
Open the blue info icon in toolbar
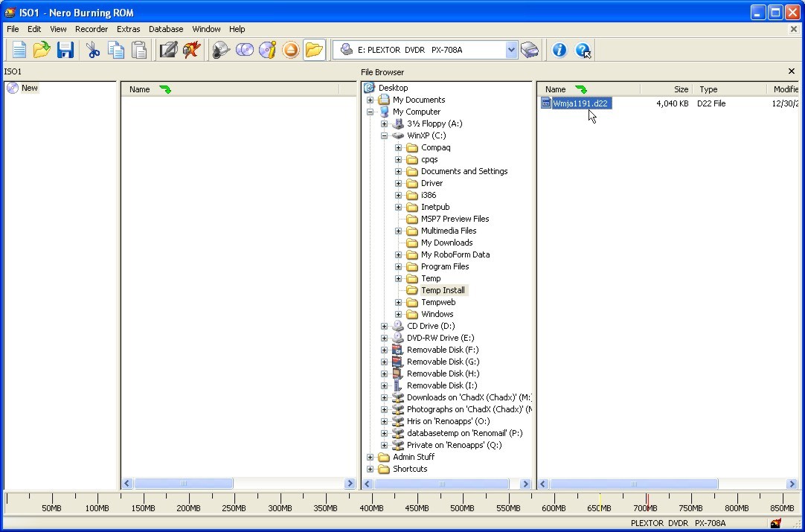coord(559,50)
